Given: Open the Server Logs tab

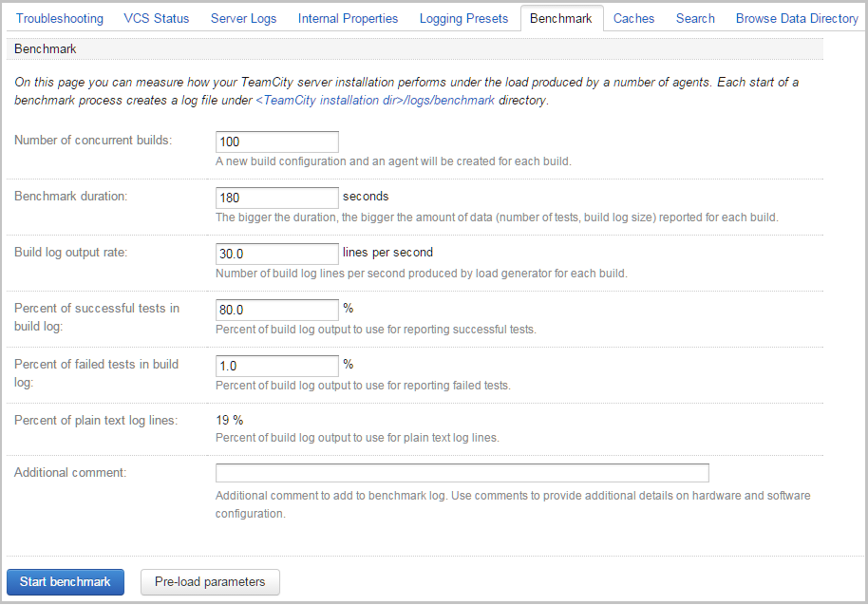Looking at the screenshot, I should click(x=243, y=19).
